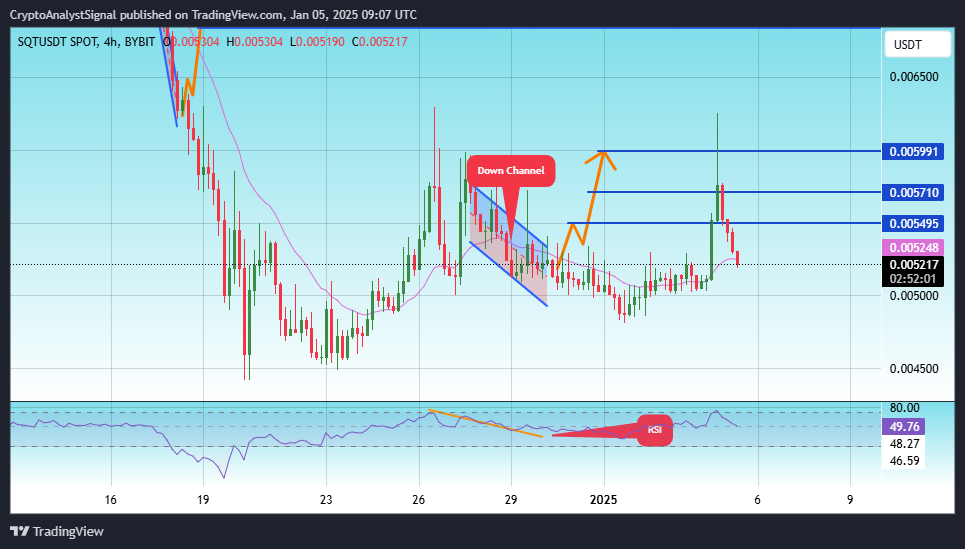Click the high value H0.005304
The width and height of the screenshot is (965, 549).
(254, 42)
